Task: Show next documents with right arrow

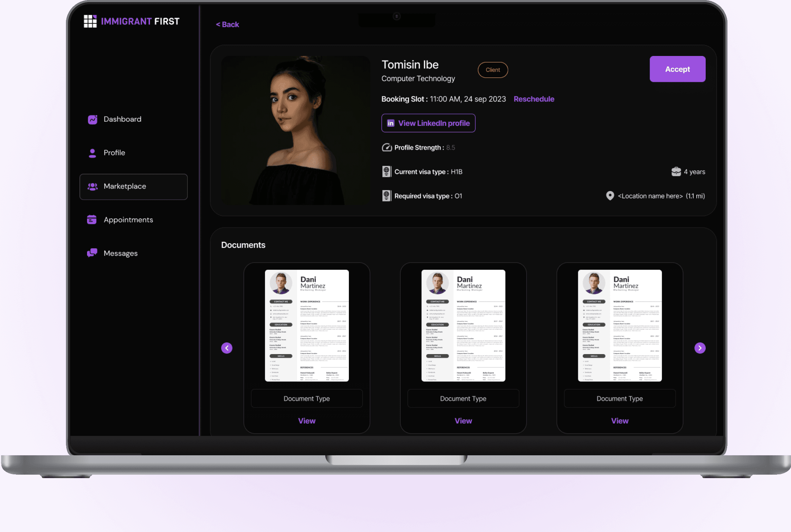Action: click(x=700, y=348)
